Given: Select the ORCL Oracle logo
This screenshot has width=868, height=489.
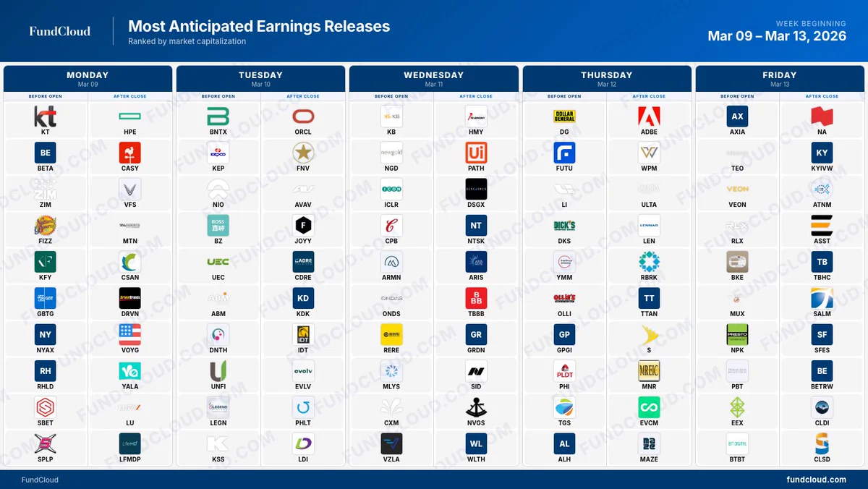Looking at the screenshot, I should tap(303, 116).
